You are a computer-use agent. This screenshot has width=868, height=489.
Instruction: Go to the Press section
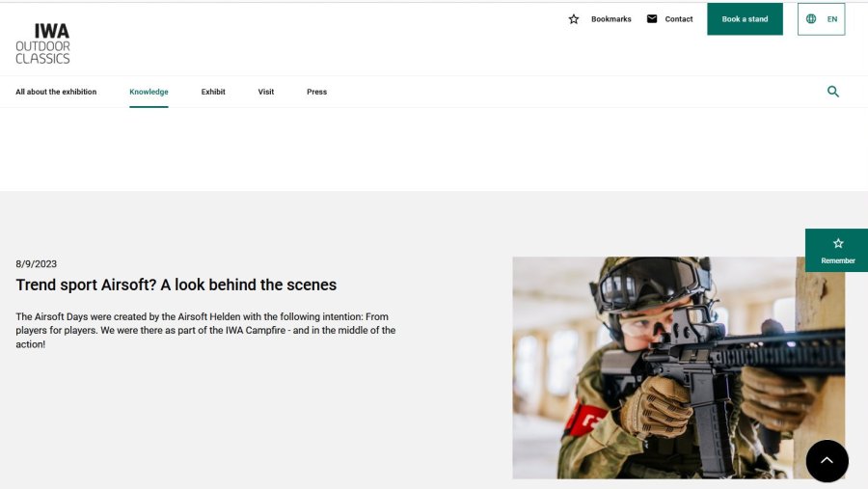[x=316, y=92]
